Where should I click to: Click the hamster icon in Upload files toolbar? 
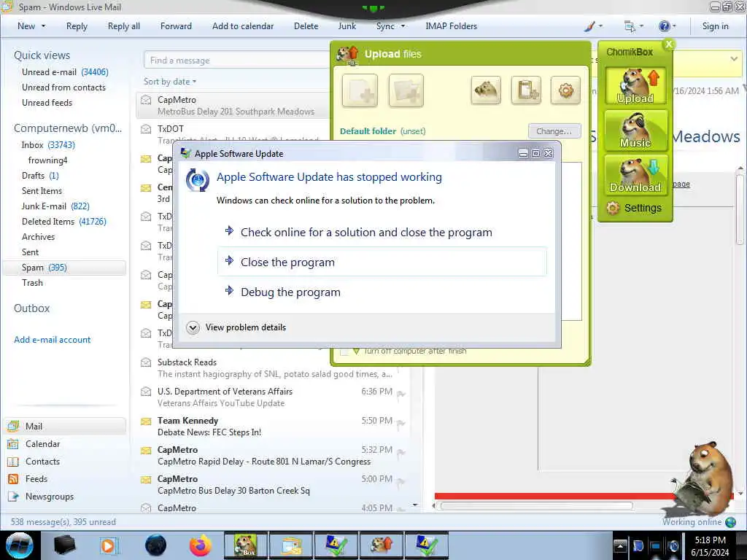[x=486, y=90]
